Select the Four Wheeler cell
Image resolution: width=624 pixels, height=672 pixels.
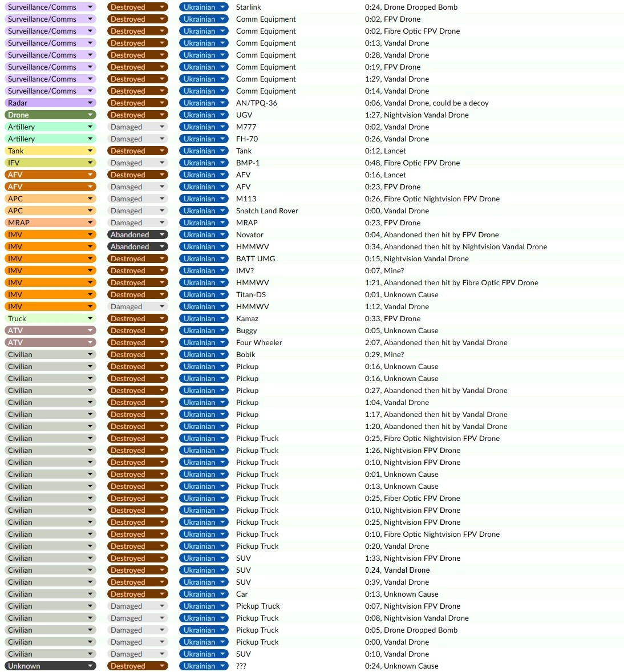(x=260, y=343)
